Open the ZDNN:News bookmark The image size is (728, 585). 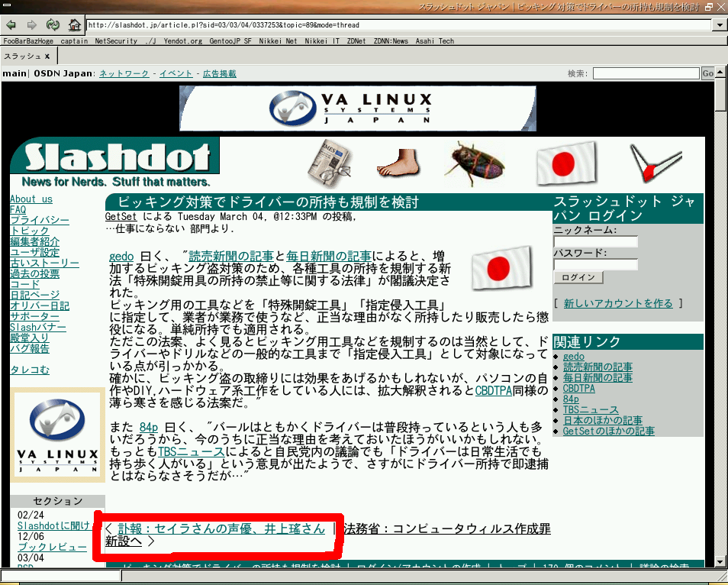click(x=391, y=41)
